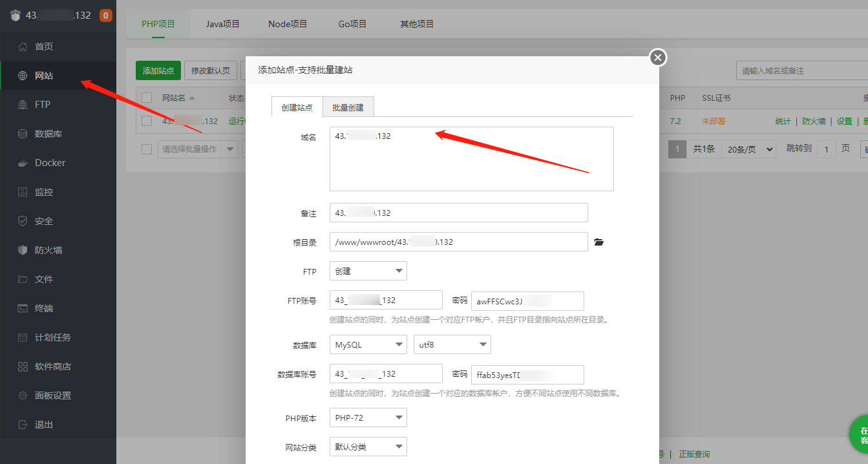This screenshot has height=464, width=868.
Task: Click the 防火墙 shield icon in sidebar
Action: coord(23,250)
